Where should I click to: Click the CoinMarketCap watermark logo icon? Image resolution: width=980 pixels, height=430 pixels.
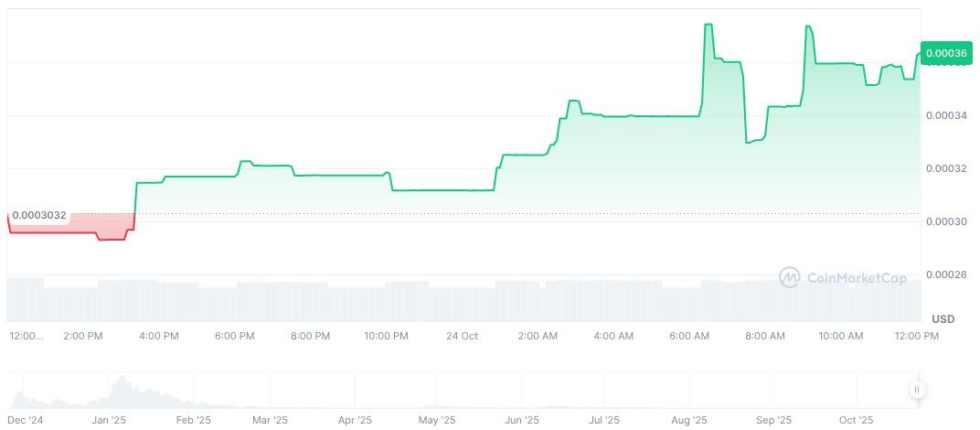tap(791, 276)
